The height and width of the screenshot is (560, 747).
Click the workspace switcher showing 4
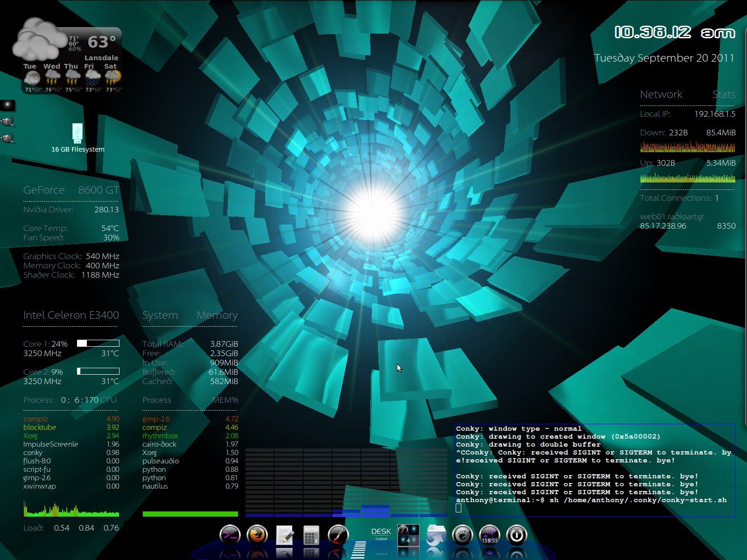tap(408, 535)
